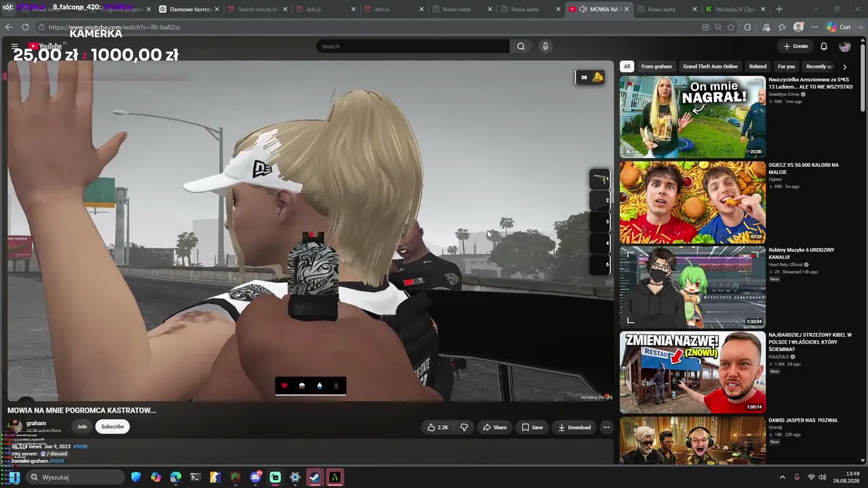The image size is (868, 488).
Task: Select the All filter chip
Action: click(627, 66)
